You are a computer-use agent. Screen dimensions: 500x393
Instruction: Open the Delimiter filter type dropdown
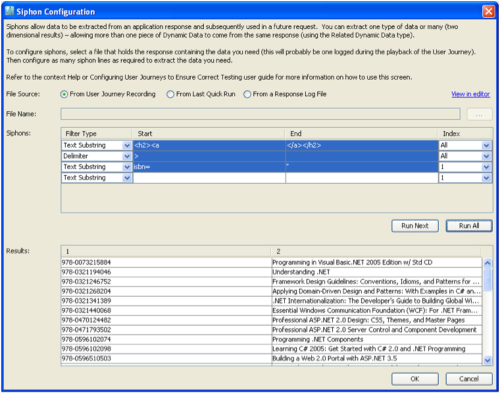click(127, 156)
